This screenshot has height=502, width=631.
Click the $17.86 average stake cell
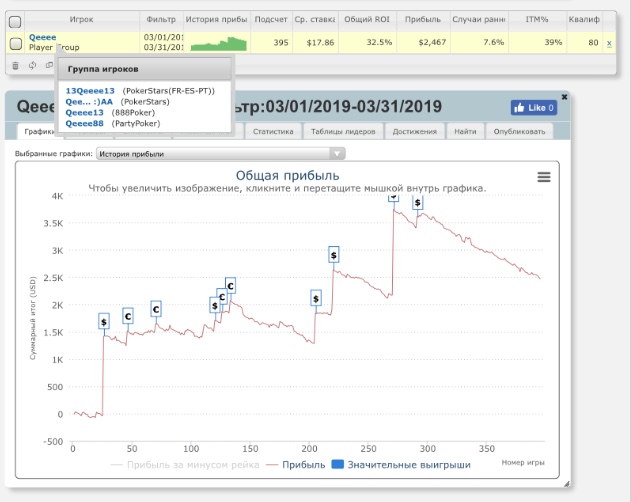(x=315, y=42)
